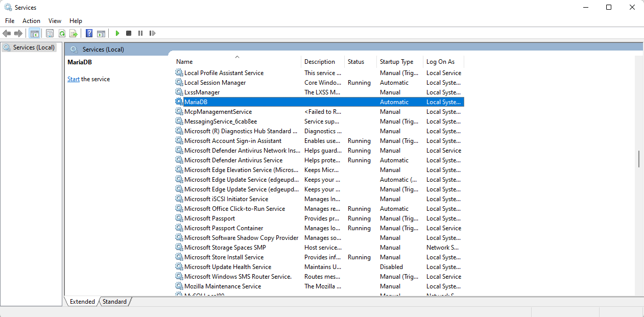This screenshot has width=644, height=317.
Task: Open the Action menu
Action: [x=31, y=21]
